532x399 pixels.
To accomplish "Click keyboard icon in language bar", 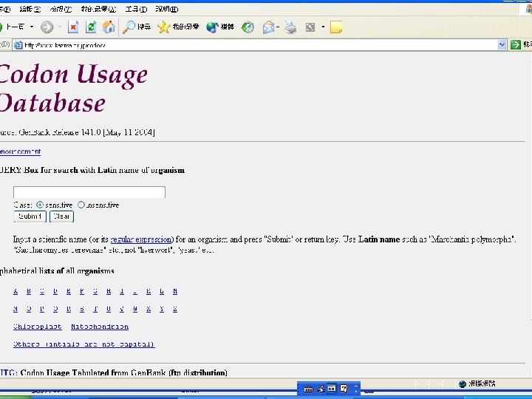I will tap(308, 389).
